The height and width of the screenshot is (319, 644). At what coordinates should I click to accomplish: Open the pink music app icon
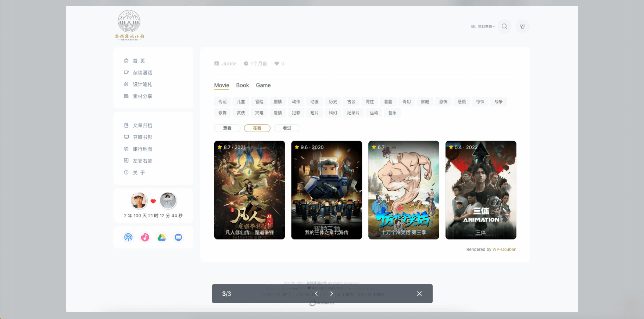pos(145,237)
